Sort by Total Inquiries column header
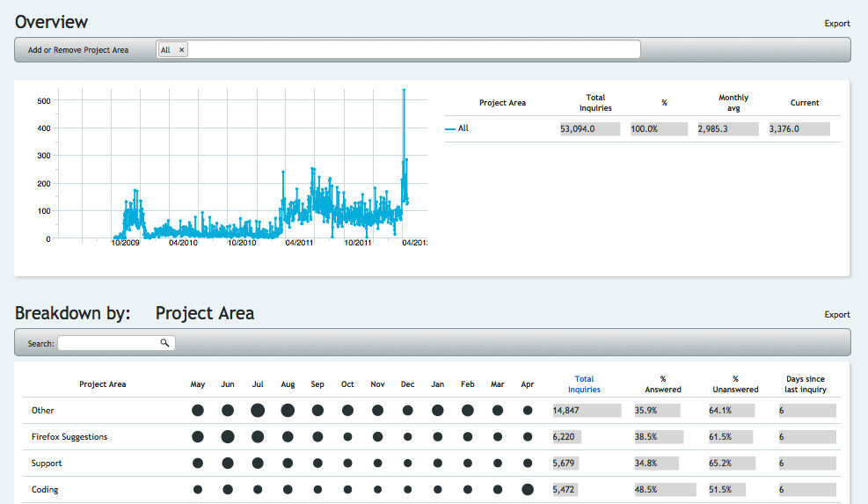This screenshot has width=868, height=504. point(584,384)
